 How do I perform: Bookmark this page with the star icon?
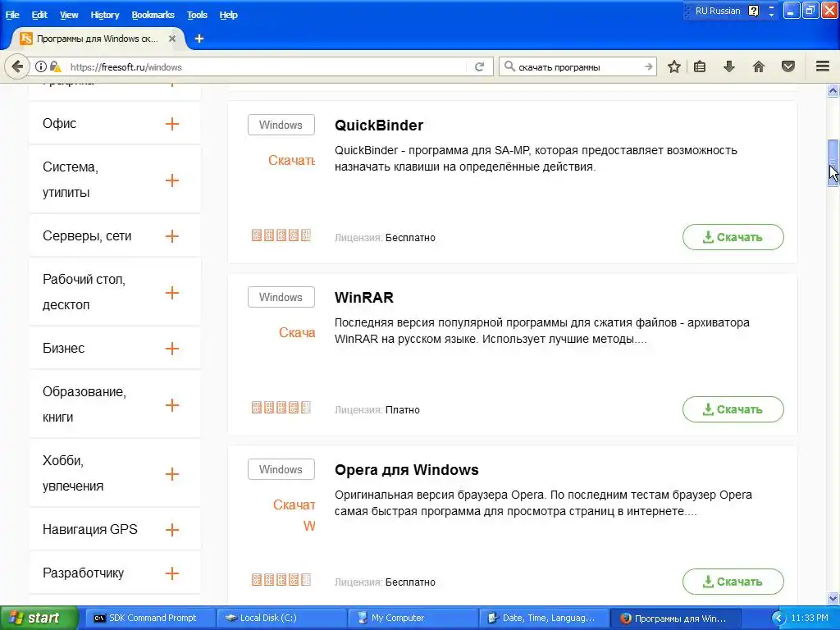(674, 66)
